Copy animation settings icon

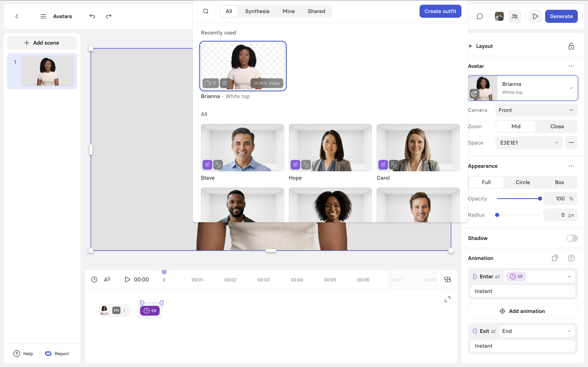coord(555,258)
